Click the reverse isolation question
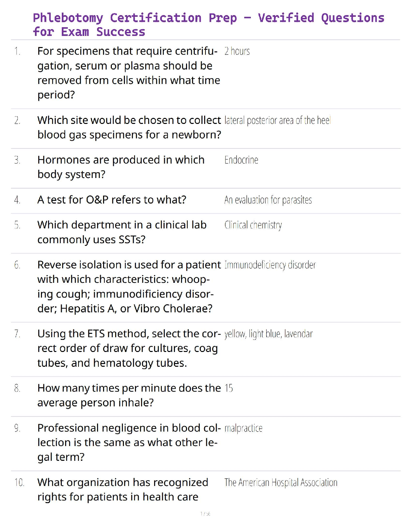The image size is (411, 532). (129, 286)
